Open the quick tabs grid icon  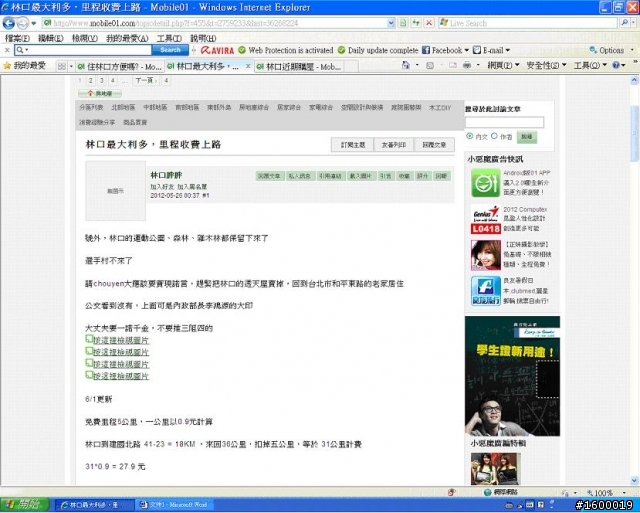pos(62,66)
